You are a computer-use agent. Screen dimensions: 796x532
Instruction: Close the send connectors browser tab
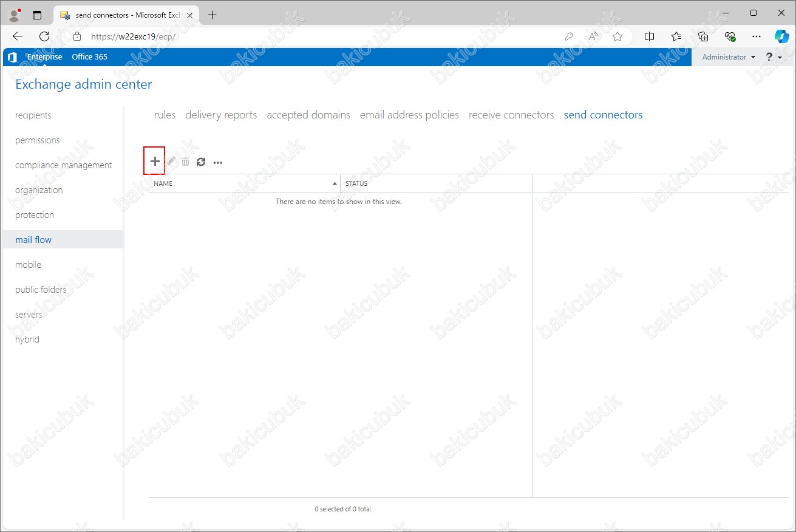(x=189, y=15)
